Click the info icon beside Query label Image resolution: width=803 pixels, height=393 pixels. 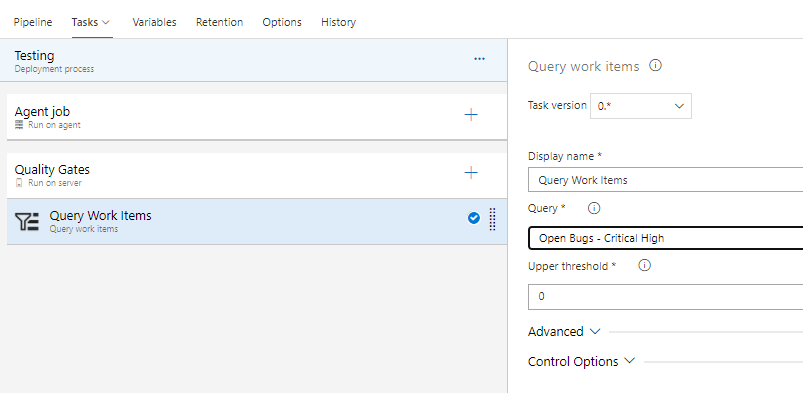click(x=594, y=209)
